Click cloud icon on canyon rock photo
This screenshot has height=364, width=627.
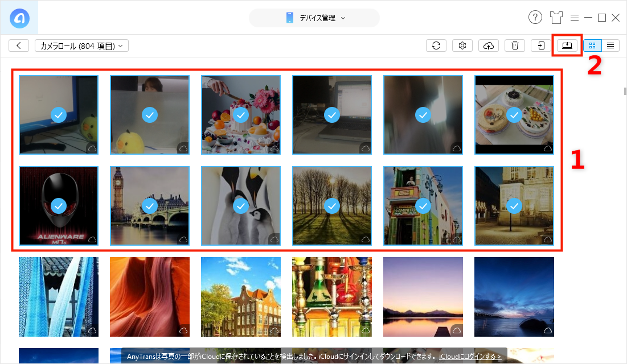pos(183,330)
